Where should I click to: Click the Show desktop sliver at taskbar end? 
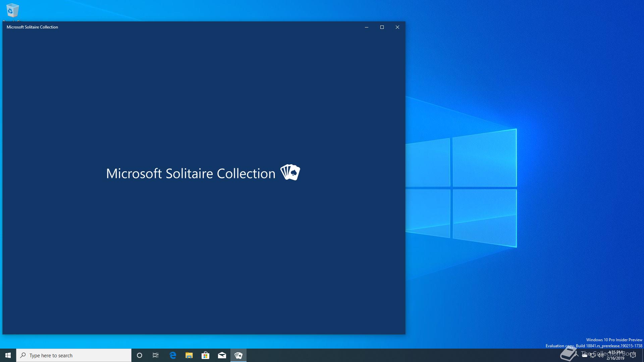(x=643, y=355)
